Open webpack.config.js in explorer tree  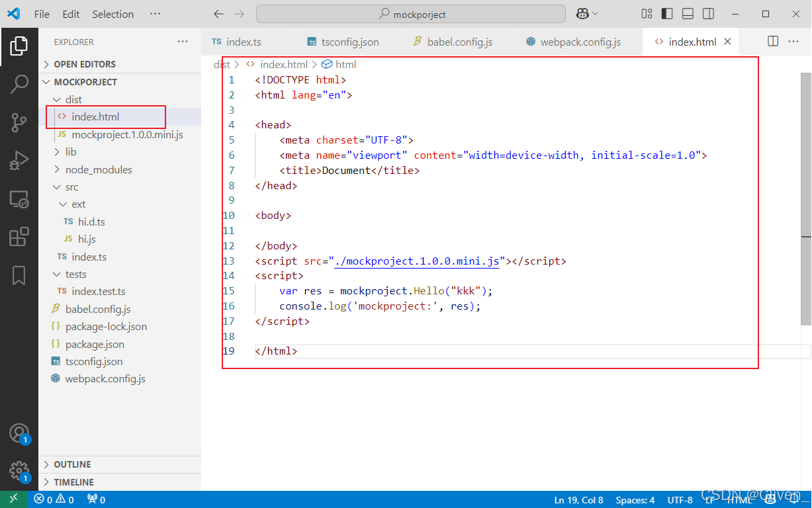[x=105, y=379]
